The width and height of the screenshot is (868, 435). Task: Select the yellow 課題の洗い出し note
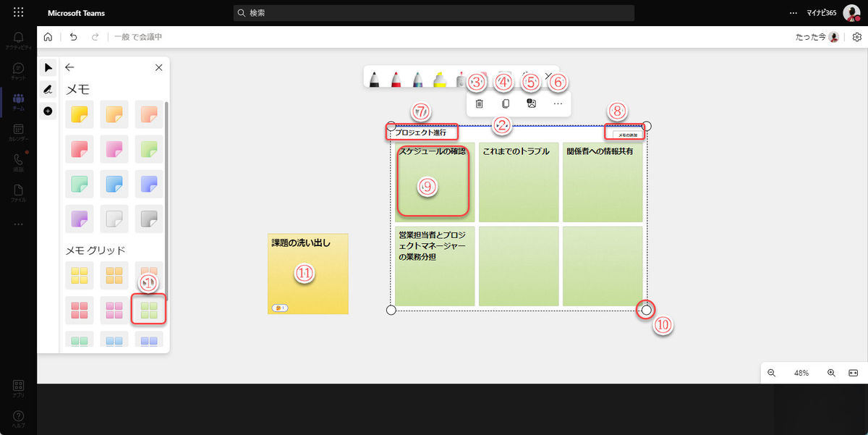(x=308, y=274)
